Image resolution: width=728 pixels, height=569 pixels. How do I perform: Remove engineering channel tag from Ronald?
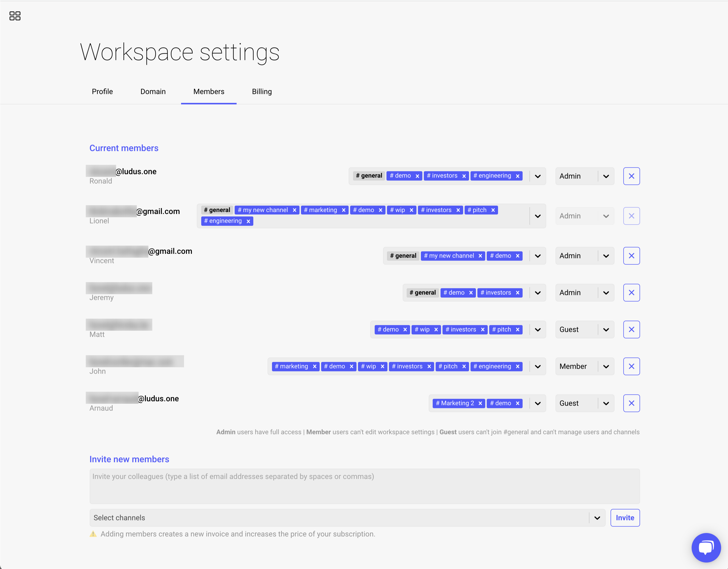517,176
